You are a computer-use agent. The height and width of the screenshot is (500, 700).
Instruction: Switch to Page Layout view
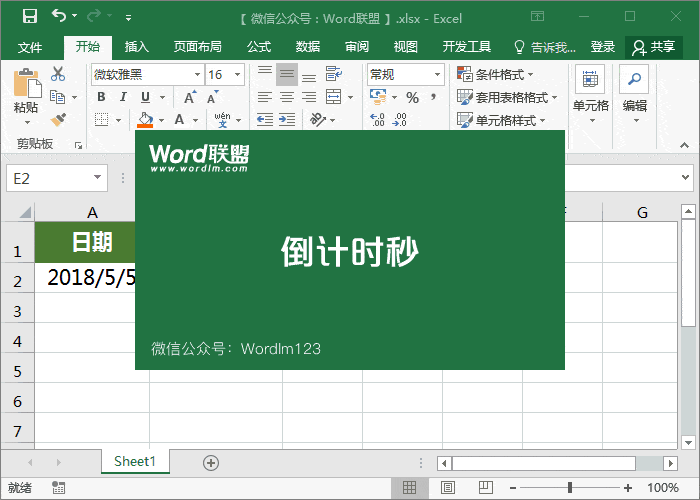(x=437, y=487)
